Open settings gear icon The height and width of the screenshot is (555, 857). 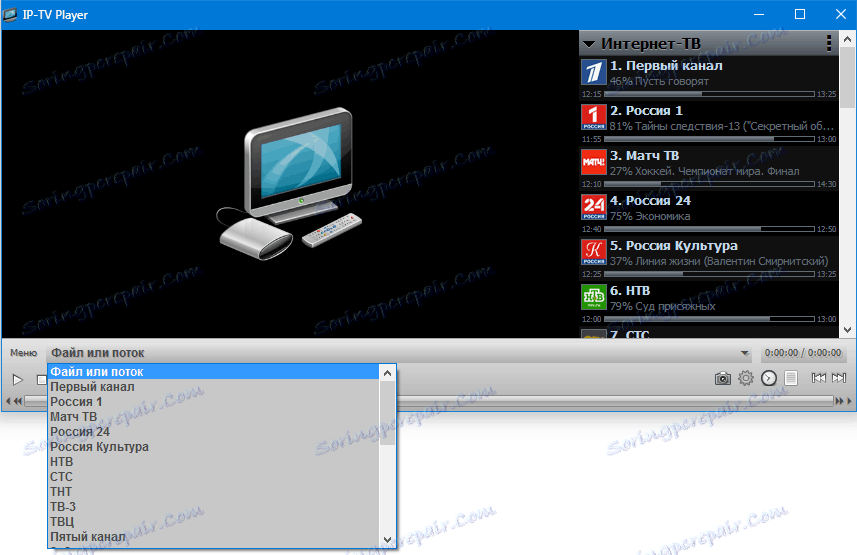[x=746, y=378]
